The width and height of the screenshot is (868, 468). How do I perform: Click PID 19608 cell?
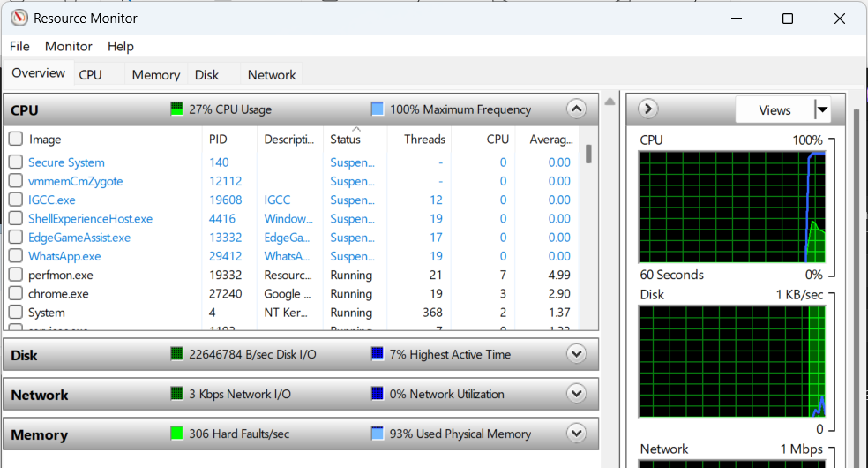coord(225,200)
